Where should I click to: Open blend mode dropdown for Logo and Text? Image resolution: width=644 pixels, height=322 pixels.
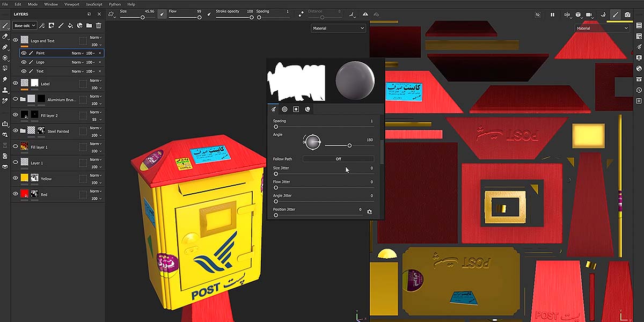[x=95, y=38]
